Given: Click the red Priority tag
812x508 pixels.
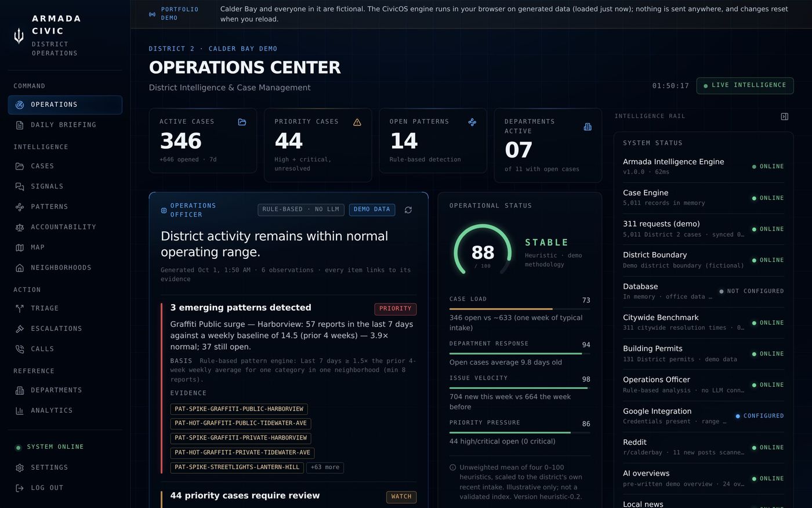Looking at the screenshot, I should point(396,309).
